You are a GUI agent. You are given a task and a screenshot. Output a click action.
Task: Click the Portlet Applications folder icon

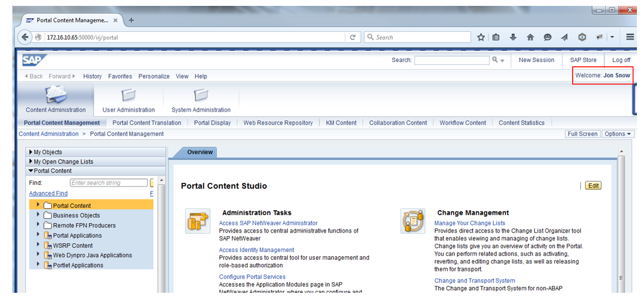coord(48,265)
